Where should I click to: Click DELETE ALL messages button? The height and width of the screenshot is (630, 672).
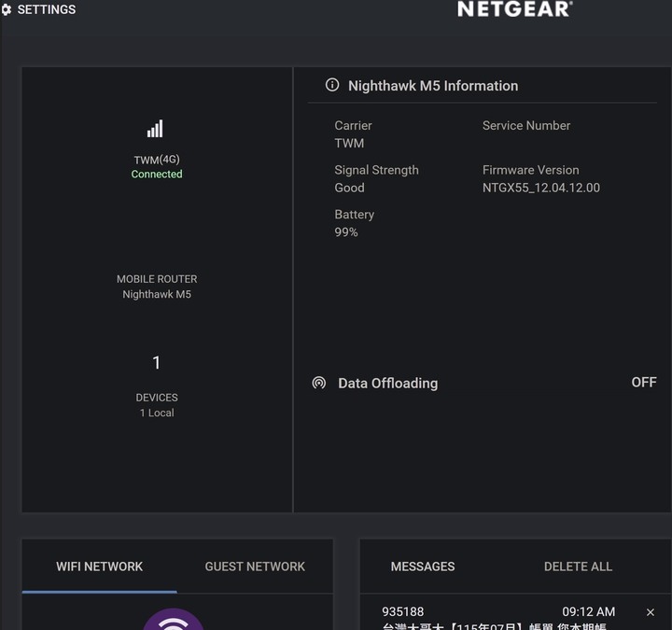[578, 567]
